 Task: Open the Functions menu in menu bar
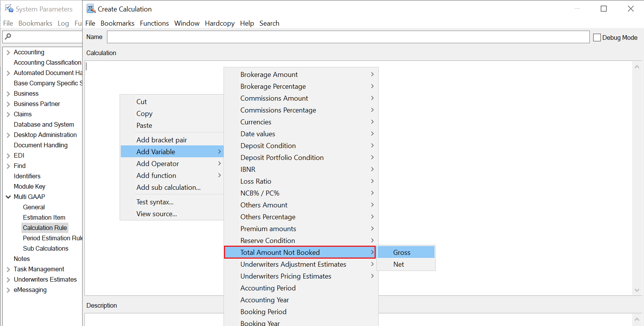154,23
